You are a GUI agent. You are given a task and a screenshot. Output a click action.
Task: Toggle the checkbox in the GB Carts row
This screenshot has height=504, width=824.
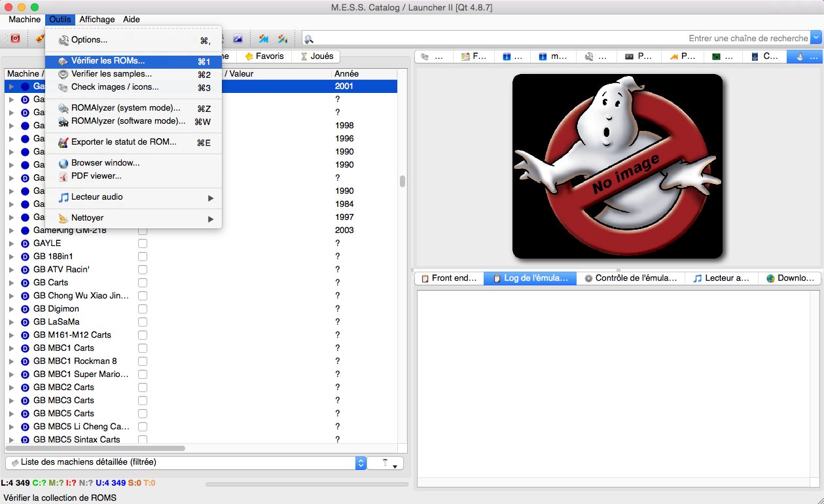[143, 283]
